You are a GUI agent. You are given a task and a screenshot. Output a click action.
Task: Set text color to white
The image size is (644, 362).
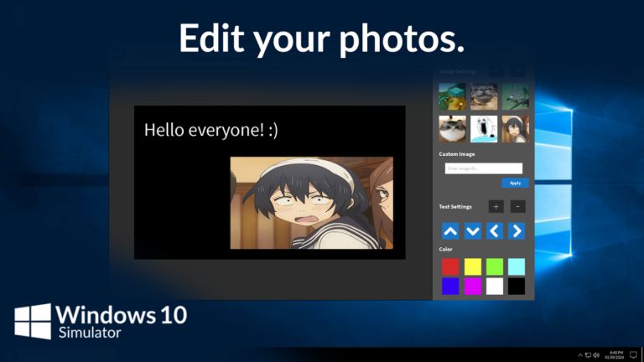(495, 287)
